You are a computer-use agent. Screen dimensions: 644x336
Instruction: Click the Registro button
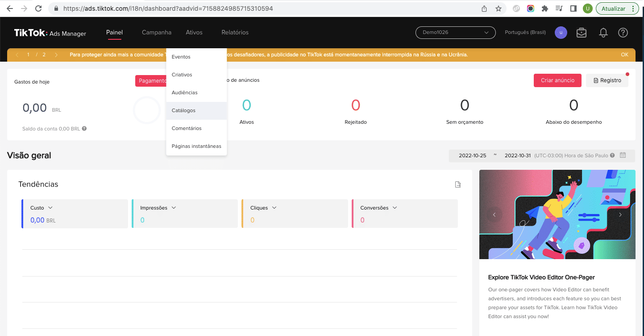click(607, 80)
